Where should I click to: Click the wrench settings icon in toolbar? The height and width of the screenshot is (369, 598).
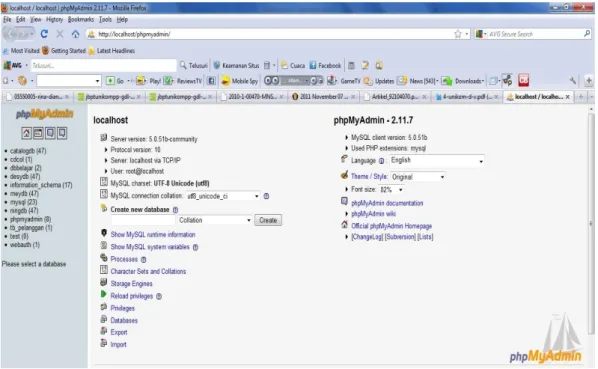click(572, 80)
